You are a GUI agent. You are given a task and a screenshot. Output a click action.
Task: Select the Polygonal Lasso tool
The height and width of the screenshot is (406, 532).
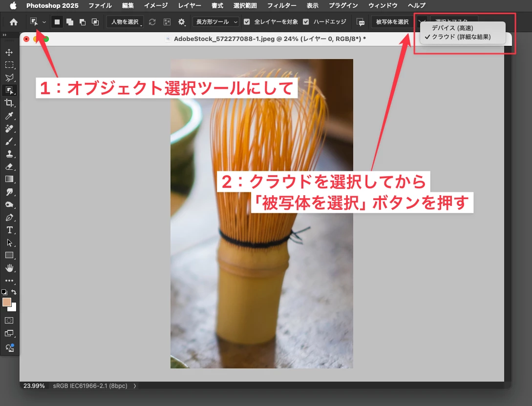(9, 78)
